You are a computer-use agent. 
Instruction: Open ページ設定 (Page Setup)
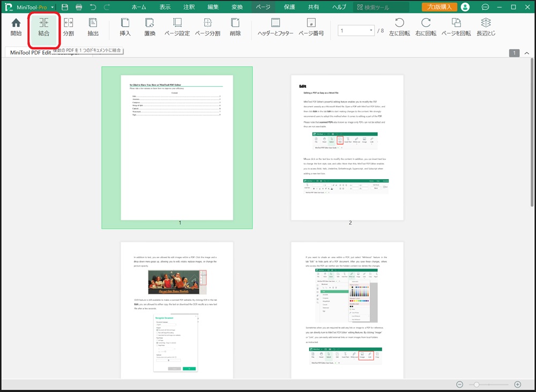coord(177,27)
